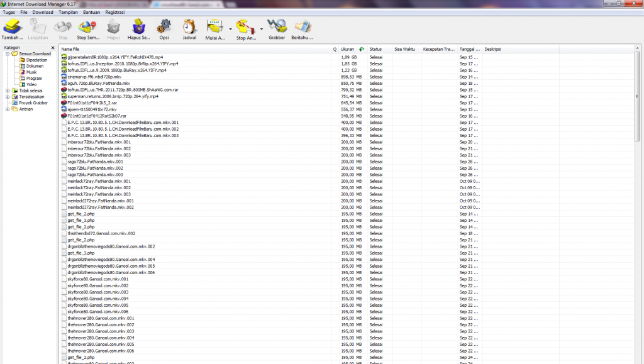Open the Registrasi menu
The image size is (644, 364).
point(115,13)
